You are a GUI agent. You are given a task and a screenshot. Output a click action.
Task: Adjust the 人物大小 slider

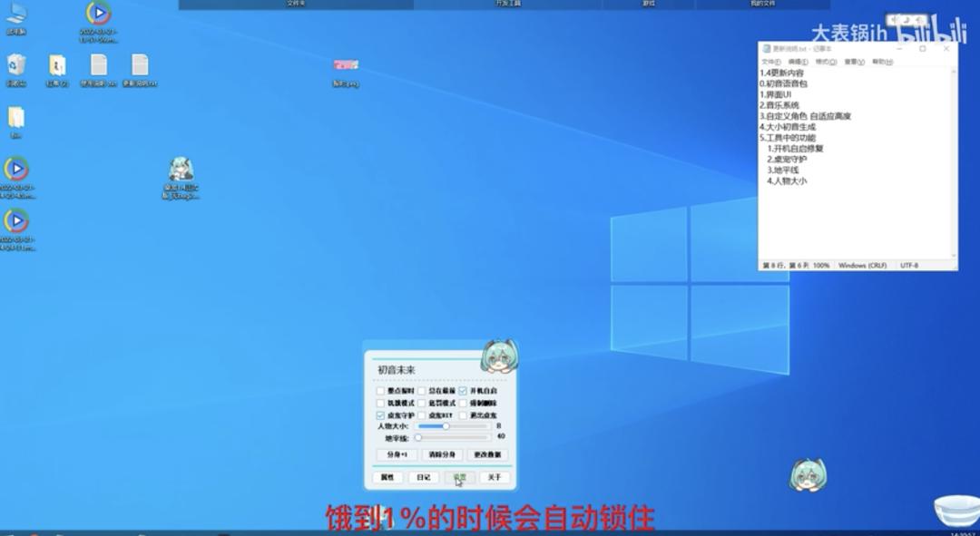[453, 426]
